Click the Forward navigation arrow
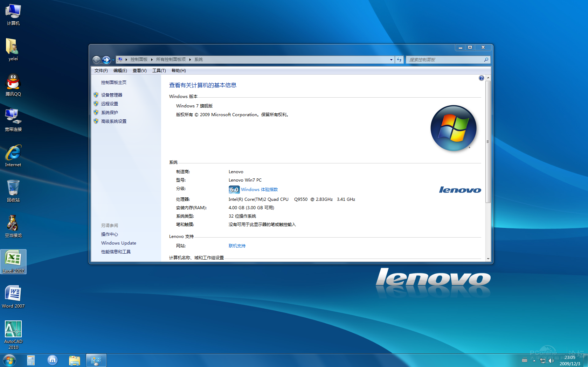The width and height of the screenshot is (588, 367). click(106, 60)
